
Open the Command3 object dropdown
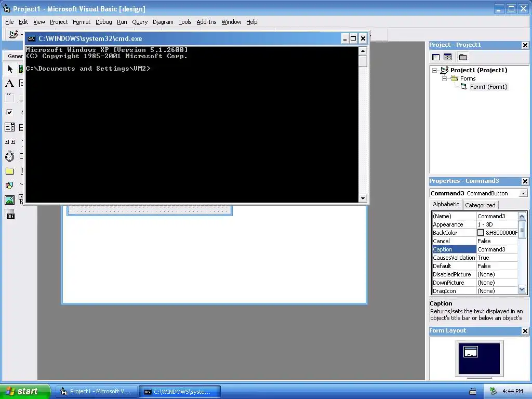point(524,193)
